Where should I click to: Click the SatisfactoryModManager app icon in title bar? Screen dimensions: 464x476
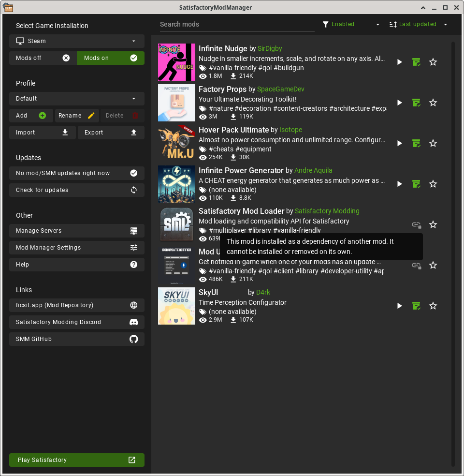[8, 8]
